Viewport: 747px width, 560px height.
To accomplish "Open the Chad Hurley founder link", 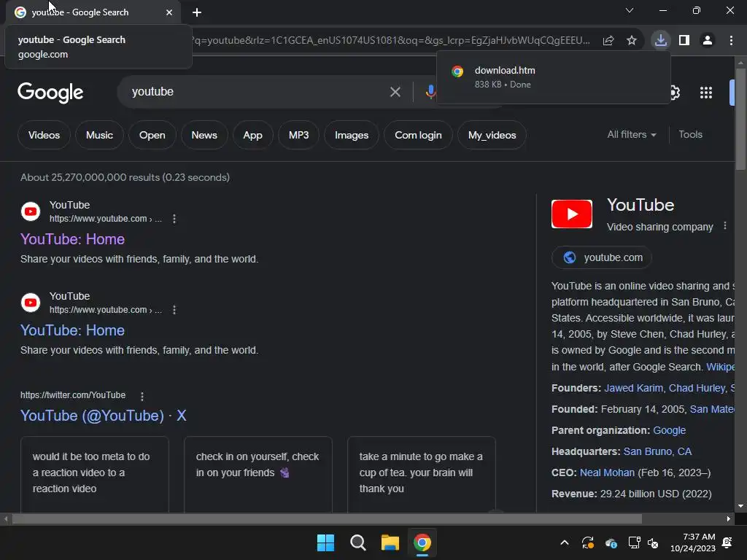I will pyautogui.click(x=697, y=388).
